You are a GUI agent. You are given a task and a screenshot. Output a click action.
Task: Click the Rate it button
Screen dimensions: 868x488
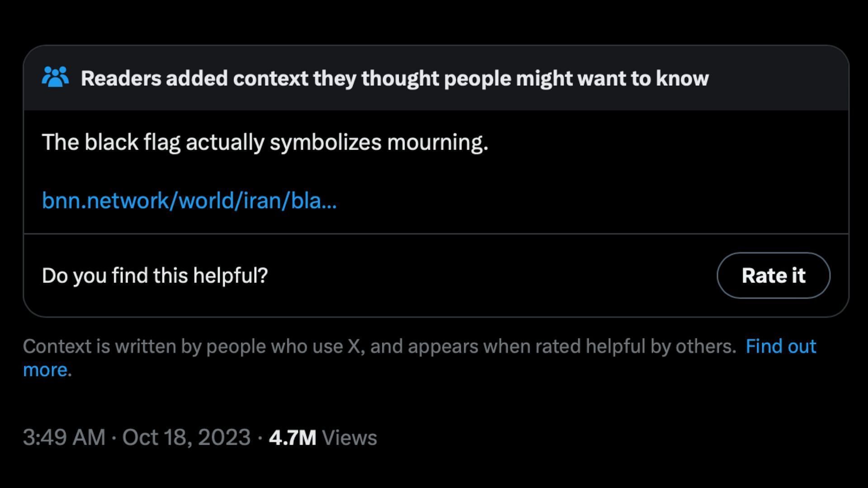click(x=773, y=275)
